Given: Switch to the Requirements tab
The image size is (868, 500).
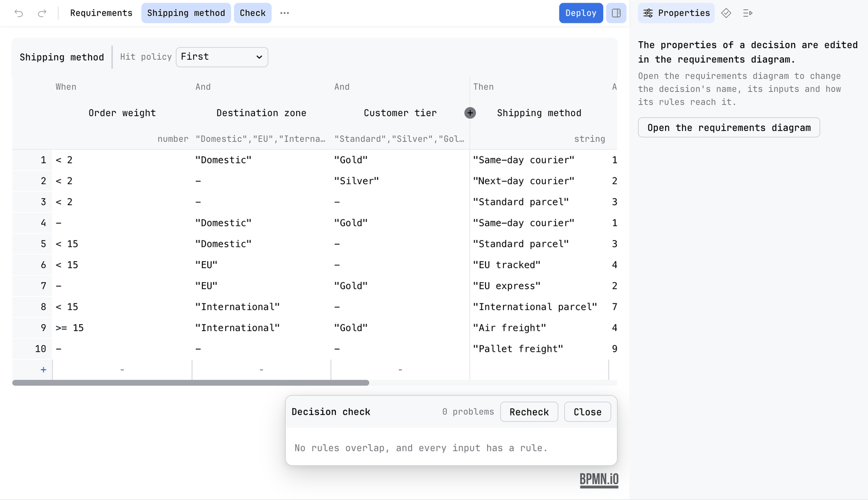Looking at the screenshot, I should pyautogui.click(x=101, y=13).
